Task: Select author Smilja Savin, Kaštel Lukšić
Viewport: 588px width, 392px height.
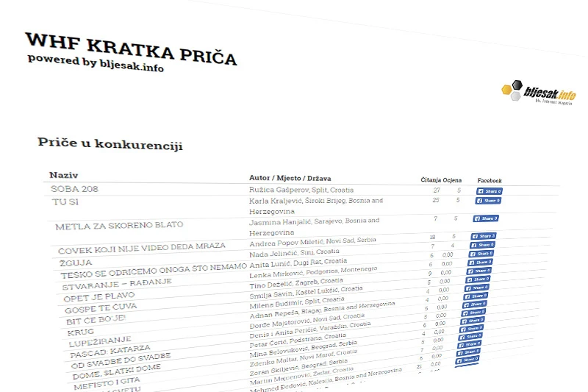Action: 306,292
